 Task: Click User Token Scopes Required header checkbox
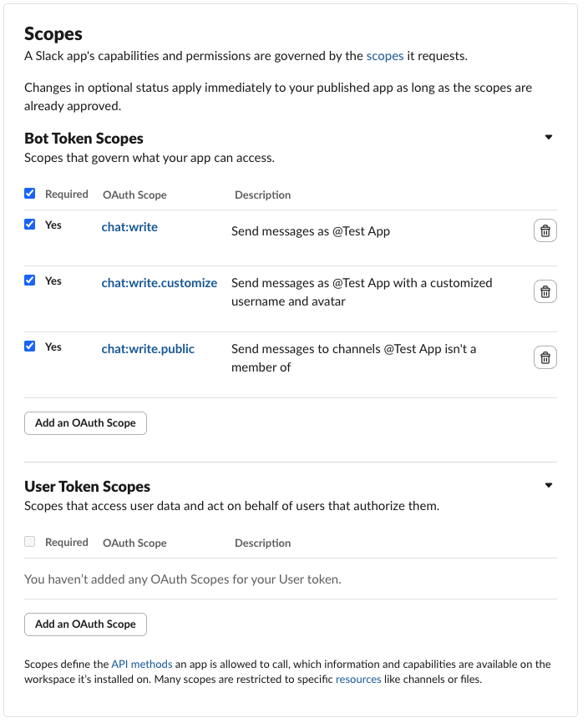click(x=30, y=542)
